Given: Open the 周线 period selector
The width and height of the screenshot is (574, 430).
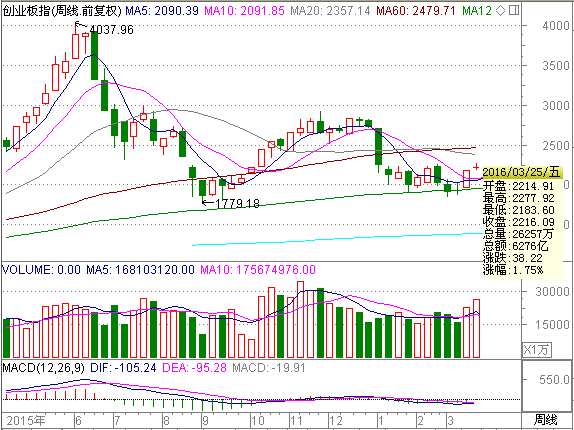Looking at the screenshot, I should pos(545,420).
